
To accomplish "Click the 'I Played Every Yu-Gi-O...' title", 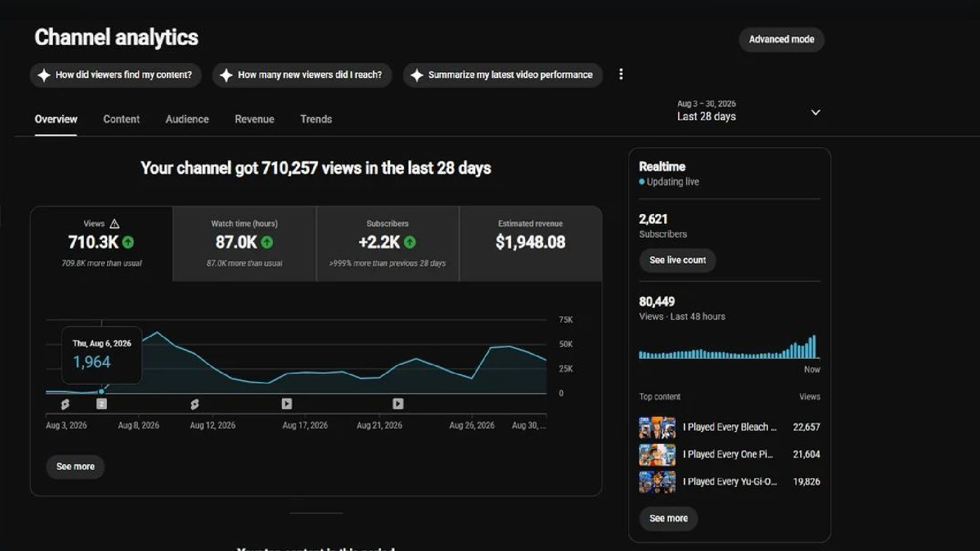I will 730,482.
